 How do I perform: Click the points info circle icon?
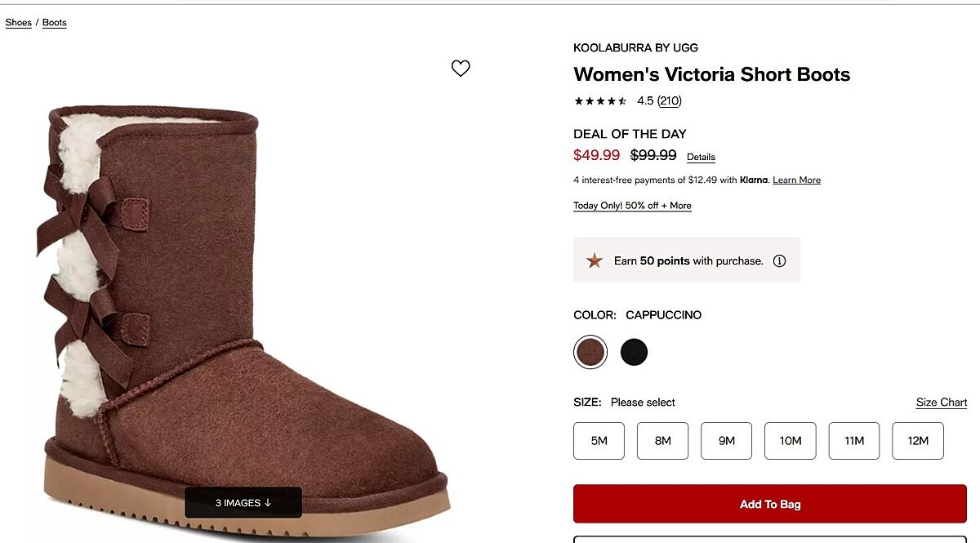(x=779, y=261)
